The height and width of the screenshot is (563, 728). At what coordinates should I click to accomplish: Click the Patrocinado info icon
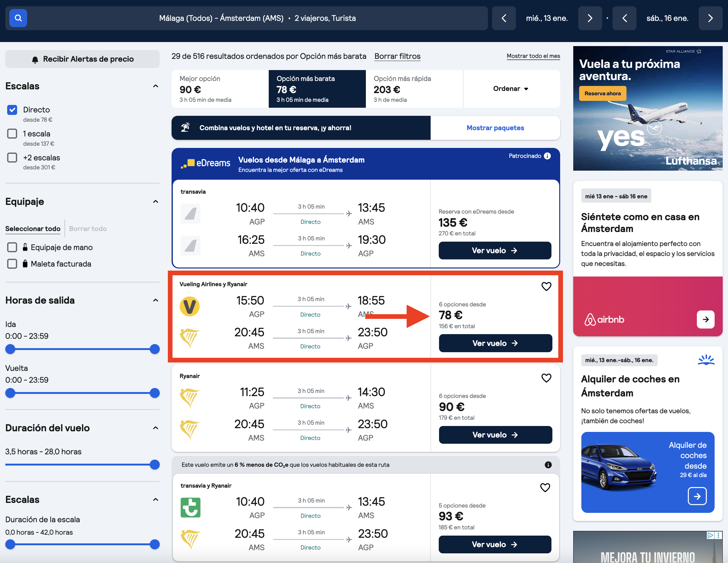[x=547, y=156]
